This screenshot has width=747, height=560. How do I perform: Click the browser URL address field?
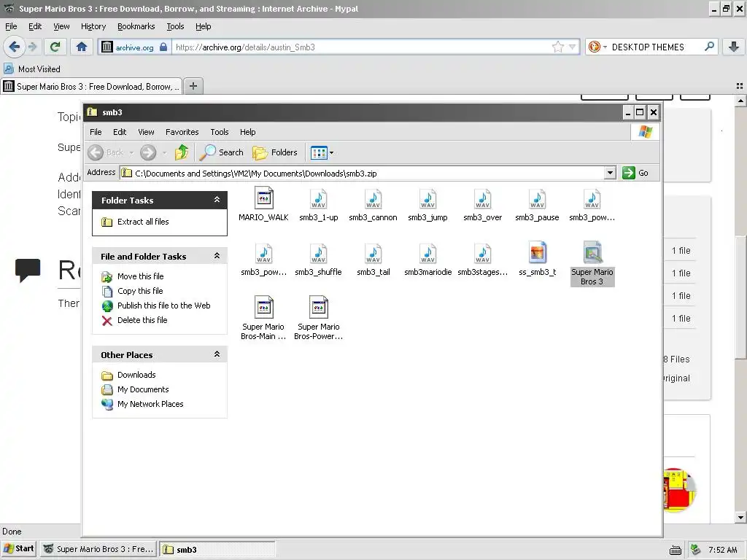coord(362,47)
